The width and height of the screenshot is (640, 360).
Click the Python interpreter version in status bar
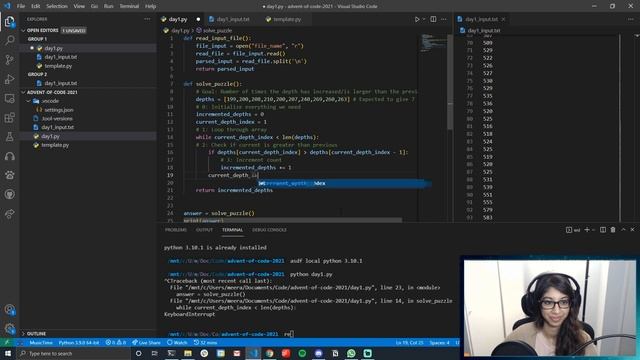(x=79, y=342)
